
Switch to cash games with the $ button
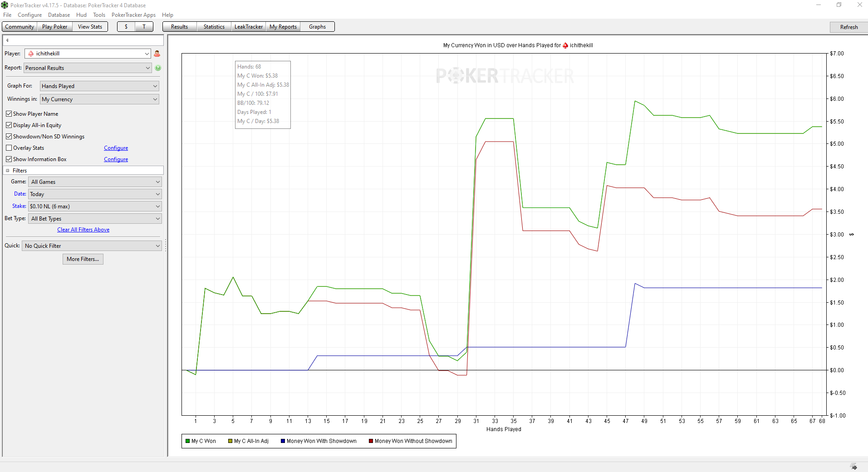coord(126,27)
